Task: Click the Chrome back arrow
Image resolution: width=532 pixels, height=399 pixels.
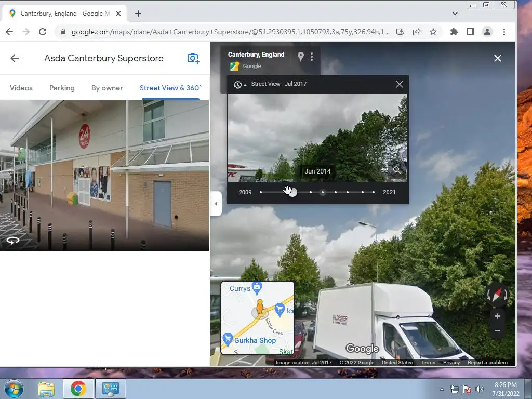Action: (x=9, y=32)
